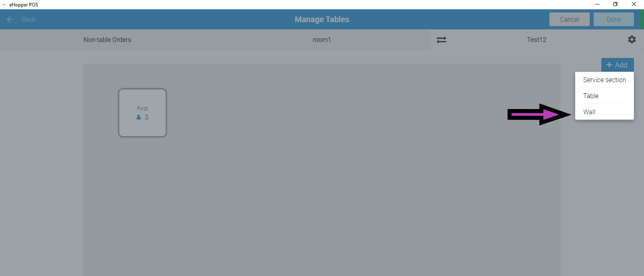Viewport: 644px width, 276px height.
Task: Open the Add dropdown button
Action: (617, 65)
